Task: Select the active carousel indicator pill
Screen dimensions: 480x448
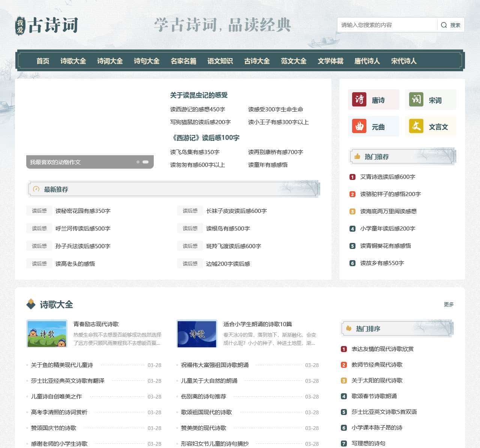Action: click(145, 162)
